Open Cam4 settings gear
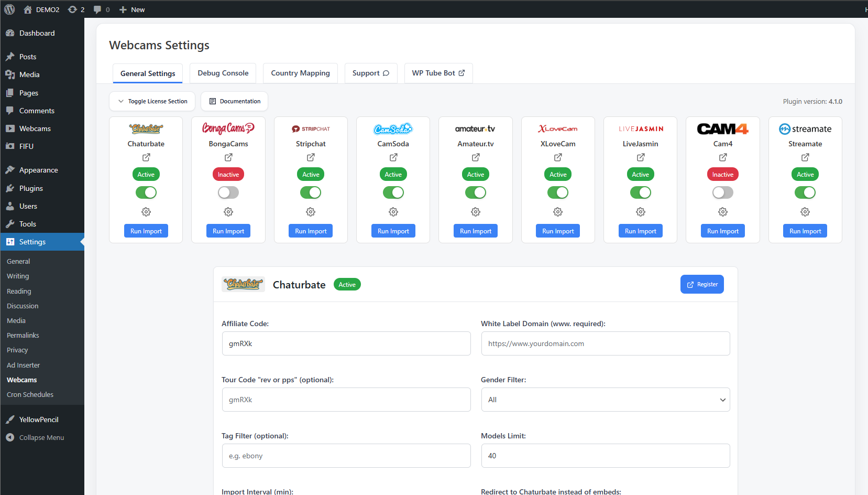 723,212
